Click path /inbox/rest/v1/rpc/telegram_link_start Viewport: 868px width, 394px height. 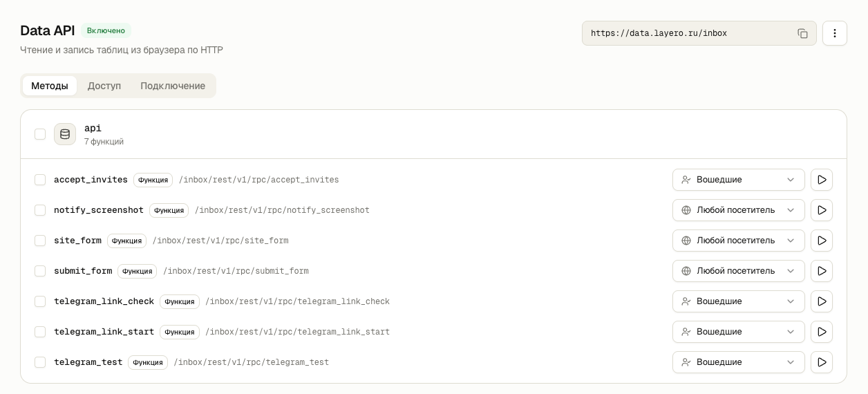tap(297, 332)
